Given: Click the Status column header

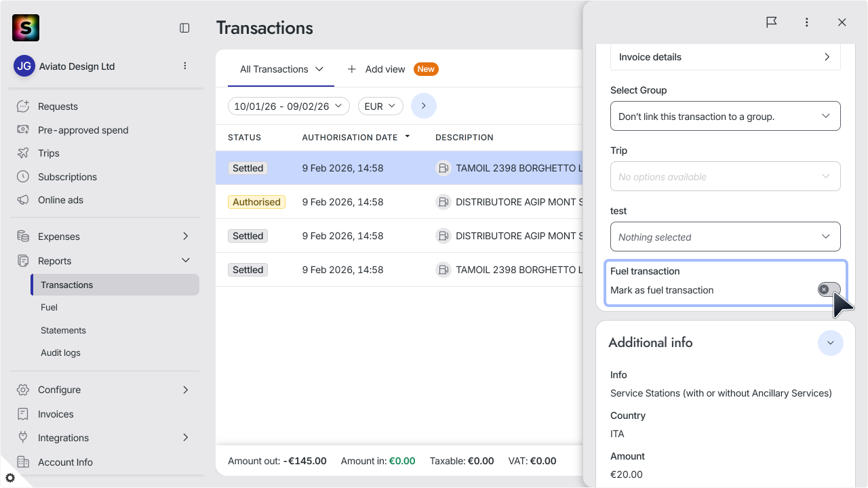Looking at the screenshot, I should 244,137.
